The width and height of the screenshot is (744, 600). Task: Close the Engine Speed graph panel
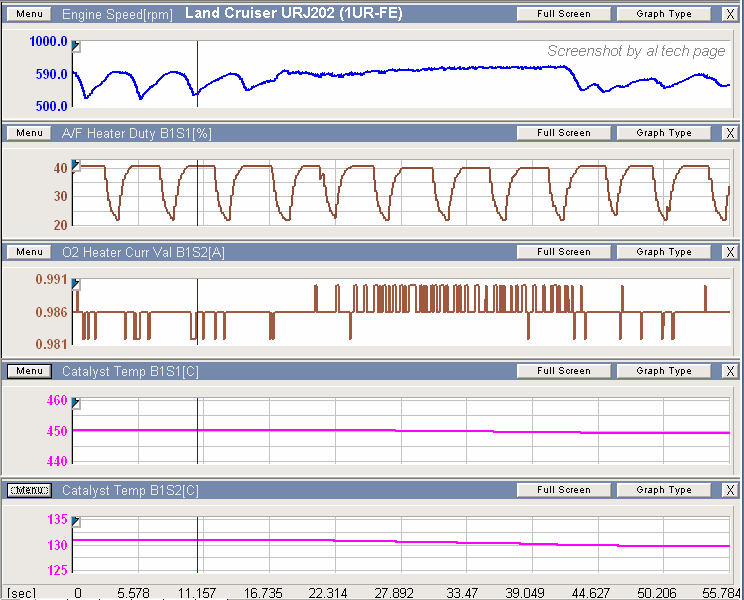729,14
